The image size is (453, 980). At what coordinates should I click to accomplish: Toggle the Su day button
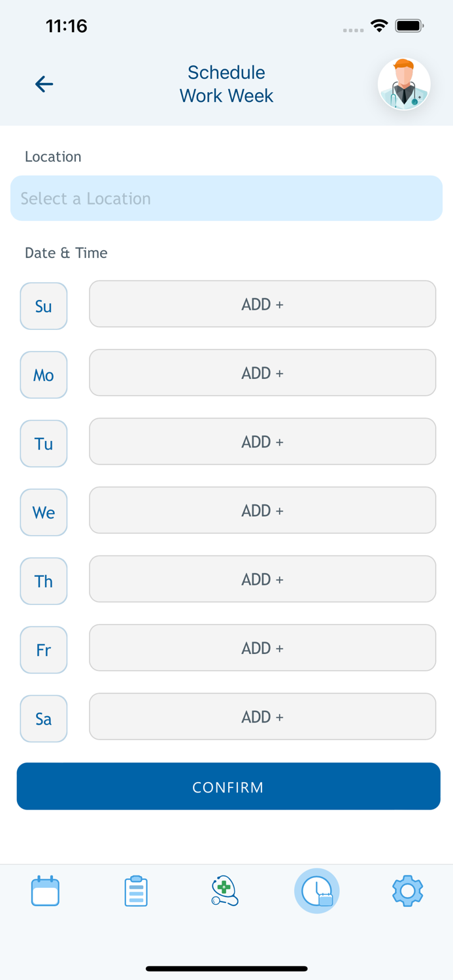[x=44, y=306]
